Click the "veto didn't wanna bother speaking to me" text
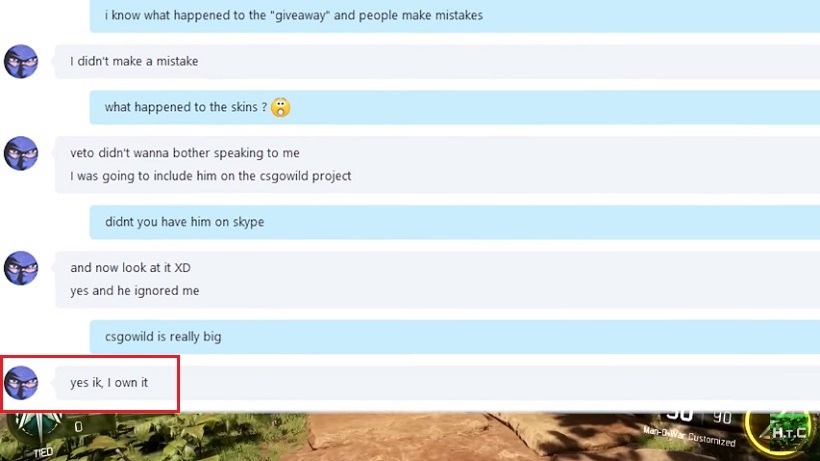This screenshot has height=461, width=820. pyautogui.click(x=185, y=153)
